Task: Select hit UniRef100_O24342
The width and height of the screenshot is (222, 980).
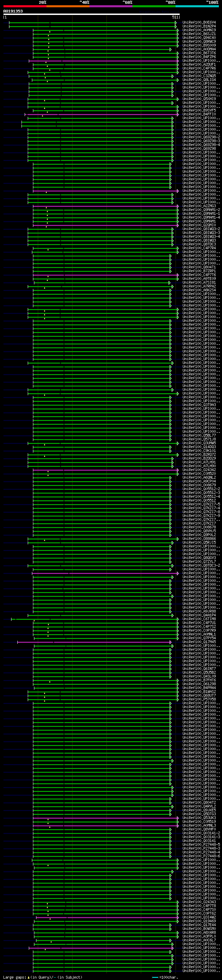Action: point(199,470)
